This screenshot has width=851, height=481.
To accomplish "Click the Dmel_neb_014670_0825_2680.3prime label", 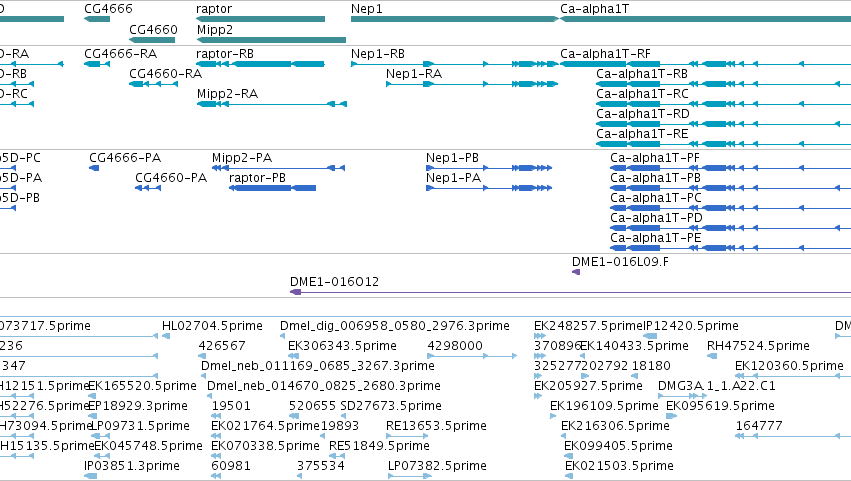I will 324,387.
